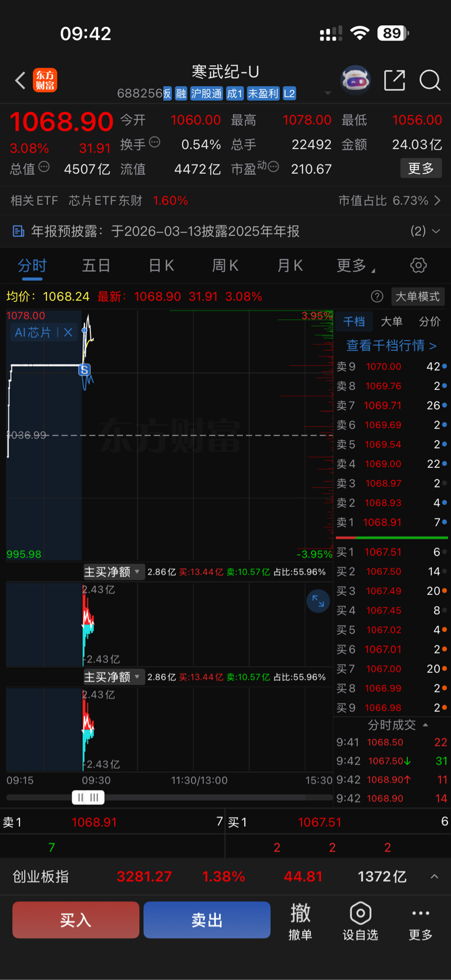Viewport: 451px width, 980px height.
Task: Switch to 五日 tab
Action: tap(96, 266)
